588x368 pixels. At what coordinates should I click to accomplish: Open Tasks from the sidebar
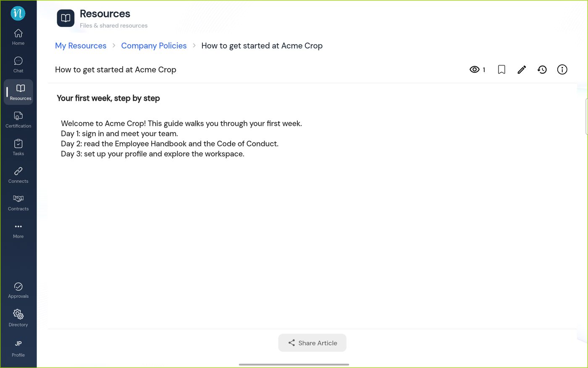coord(18,148)
